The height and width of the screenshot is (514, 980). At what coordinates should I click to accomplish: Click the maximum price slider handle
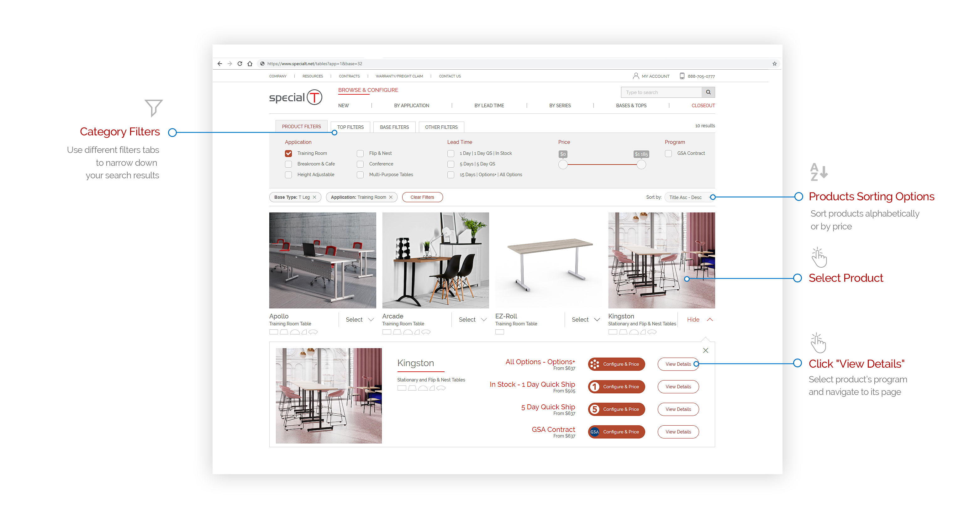pos(641,164)
